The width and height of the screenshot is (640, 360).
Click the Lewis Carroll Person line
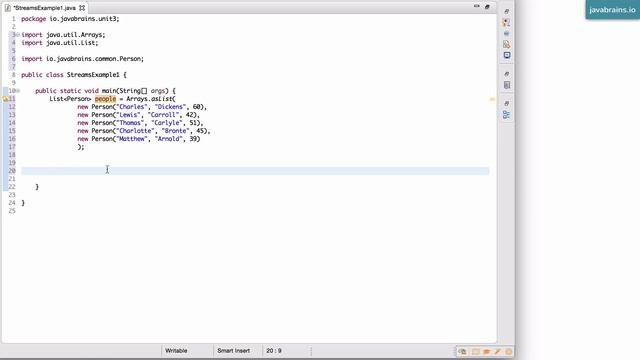[138, 115]
